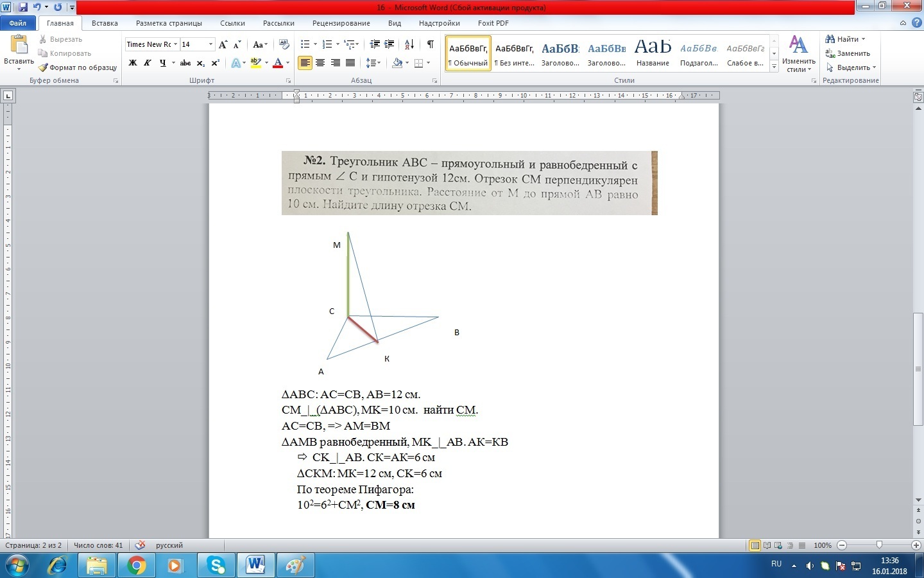The width and height of the screenshot is (924, 578).
Task: Click the grow font size icon
Action: [x=223, y=44]
